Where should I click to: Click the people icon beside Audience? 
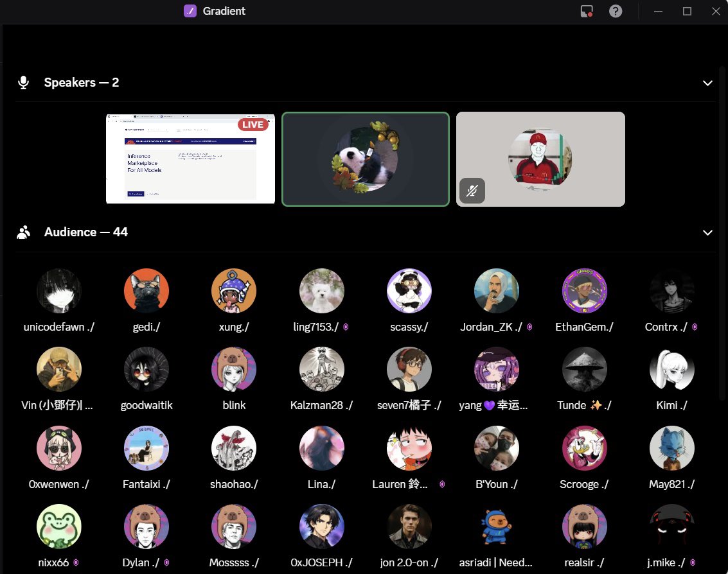pos(23,232)
